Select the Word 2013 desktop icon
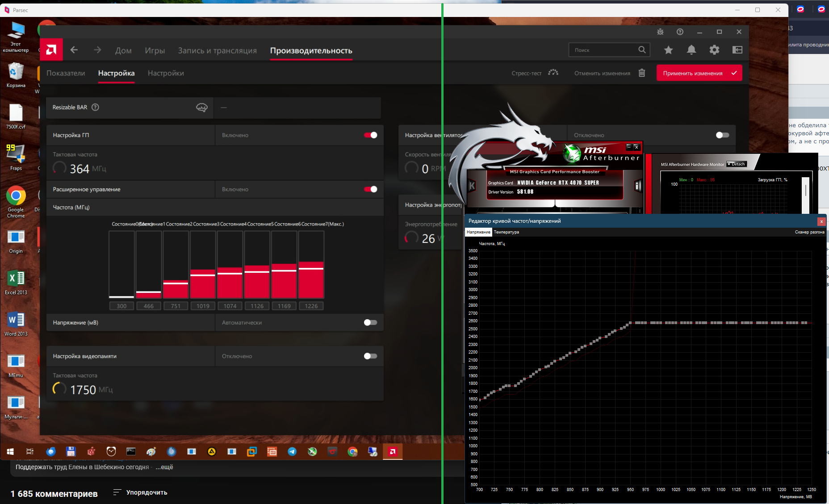The width and height of the screenshot is (829, 504). 16,323
